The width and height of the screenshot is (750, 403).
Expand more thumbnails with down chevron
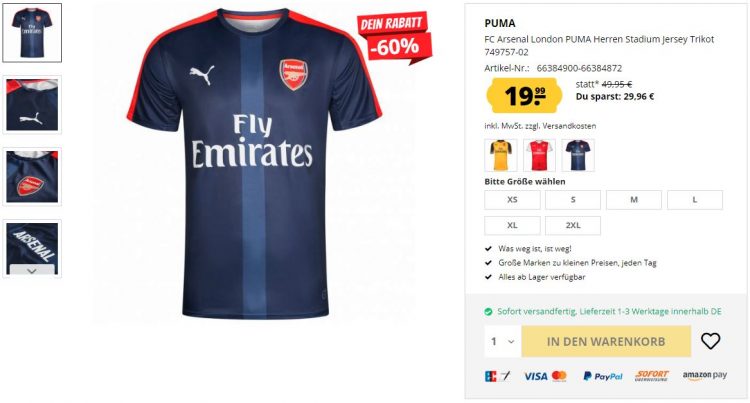32,271
